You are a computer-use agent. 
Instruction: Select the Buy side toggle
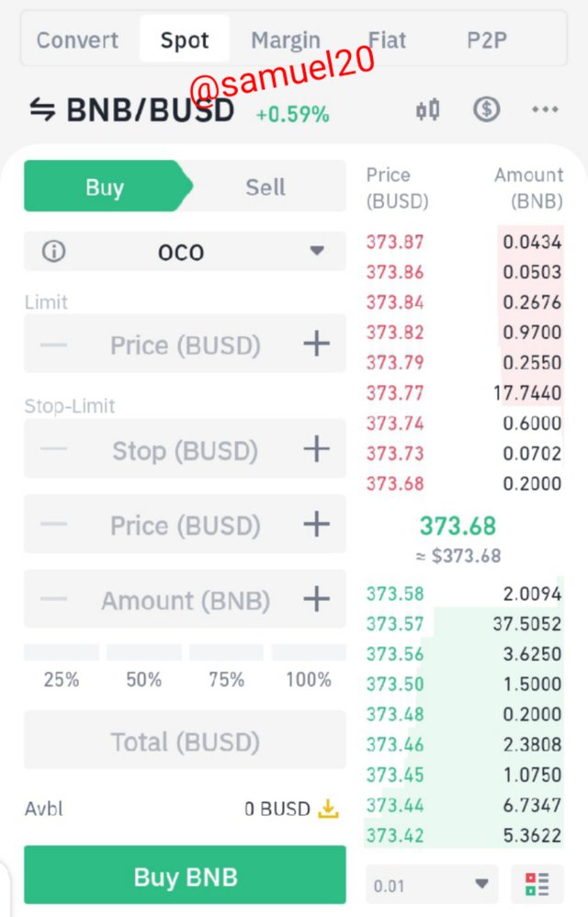[106, 187]
